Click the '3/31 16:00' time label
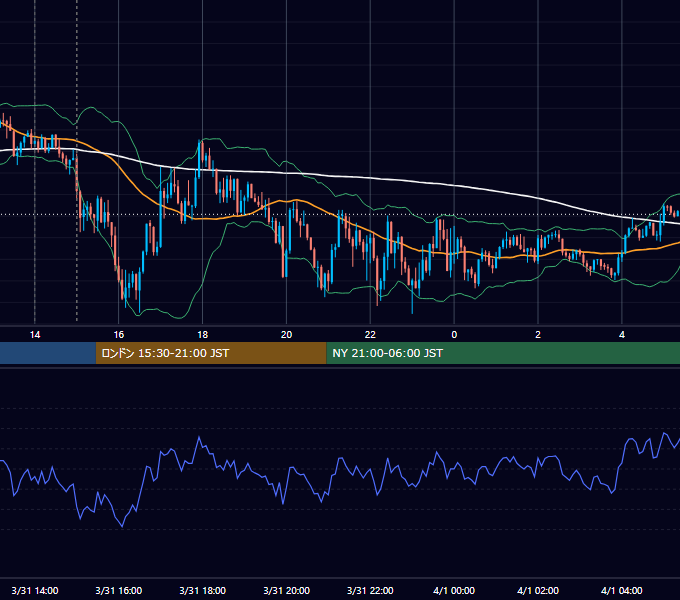Screen dimensions: 680x600 coord(118,590)
